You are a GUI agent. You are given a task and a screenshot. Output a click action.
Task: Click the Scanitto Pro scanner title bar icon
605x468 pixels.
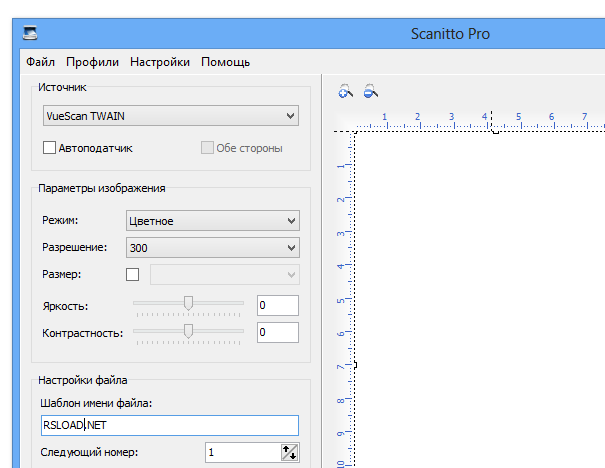(30, 33)
